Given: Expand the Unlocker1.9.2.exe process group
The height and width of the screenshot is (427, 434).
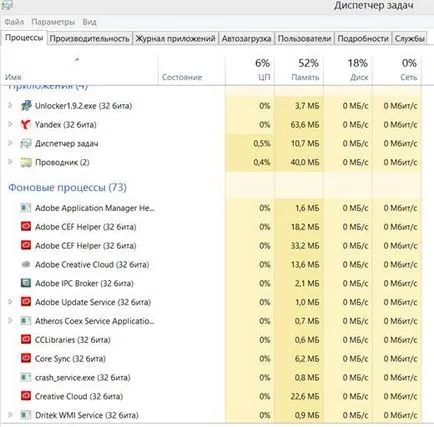Looking at the screenshot, I should click(x=10, y=105).
